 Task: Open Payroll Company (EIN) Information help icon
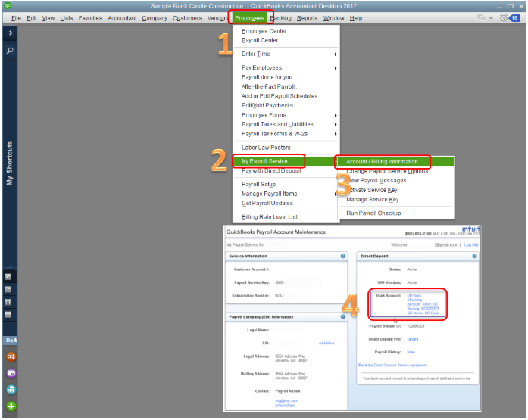(343, 317)
